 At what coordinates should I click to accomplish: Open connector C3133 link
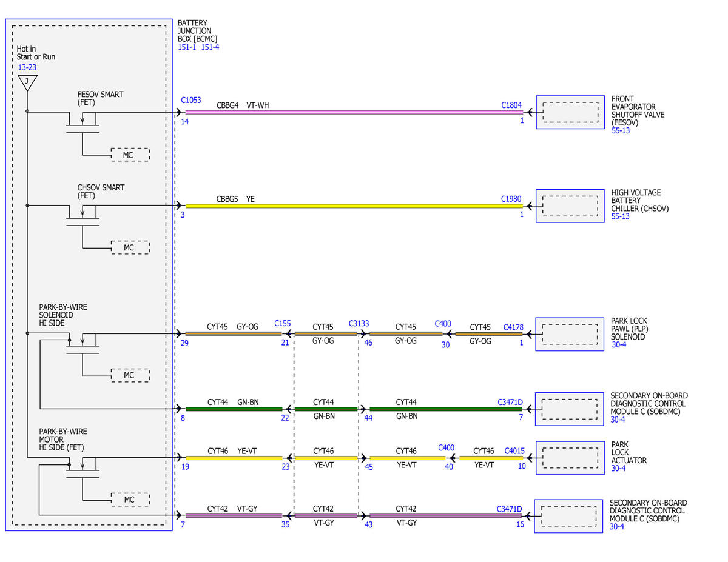(359, 324)
